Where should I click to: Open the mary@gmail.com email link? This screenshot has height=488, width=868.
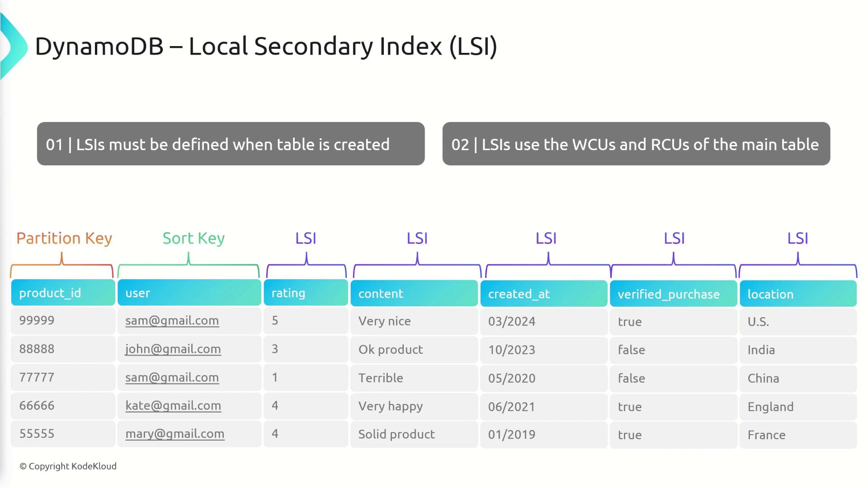(175, 434)
